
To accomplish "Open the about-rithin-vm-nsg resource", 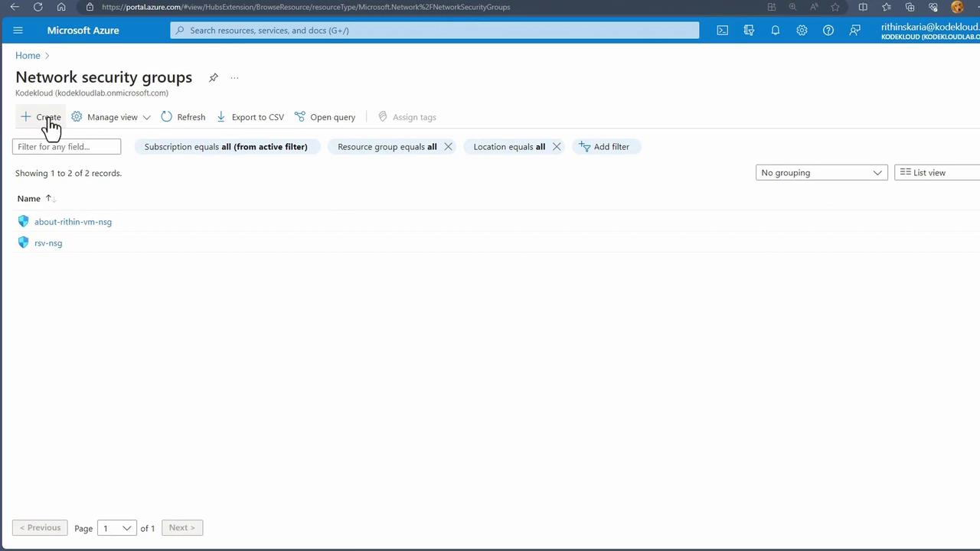I will tap(73, 222).
